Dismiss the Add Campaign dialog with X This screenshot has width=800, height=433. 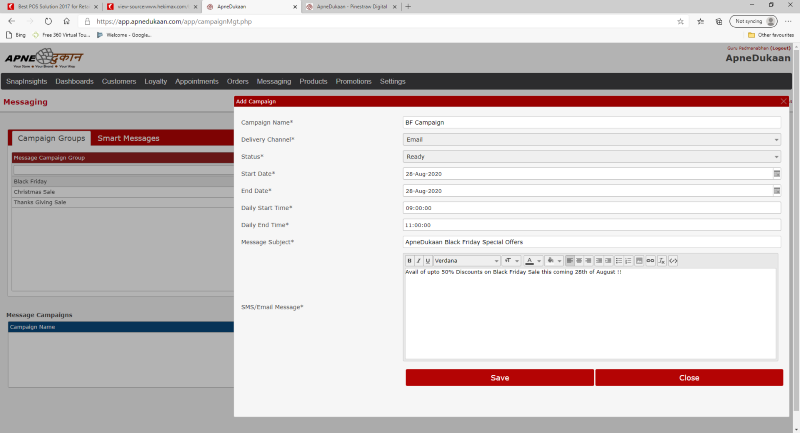coord(783,101)
